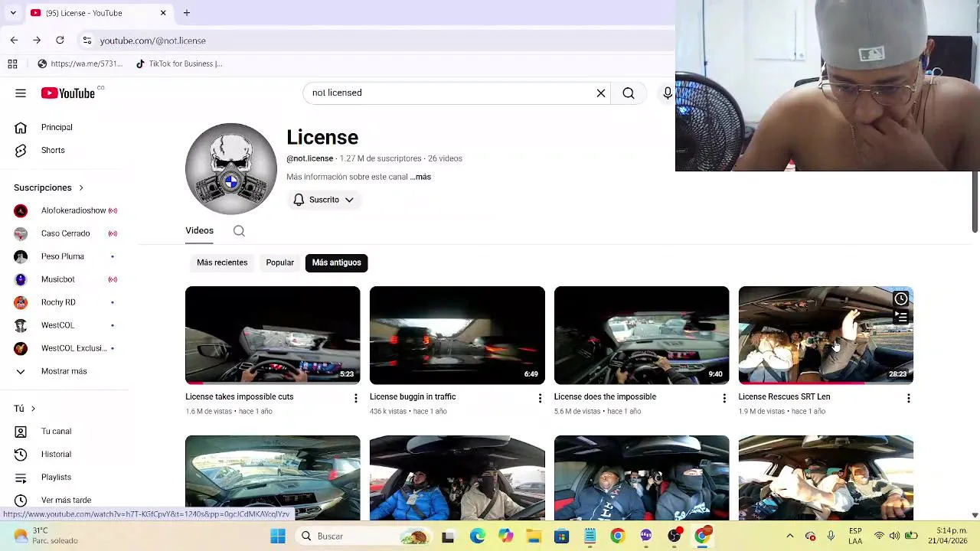Play License takes impossible cuts thumbnail
This screenshot has height=551, width=980.
coord(273,335)
